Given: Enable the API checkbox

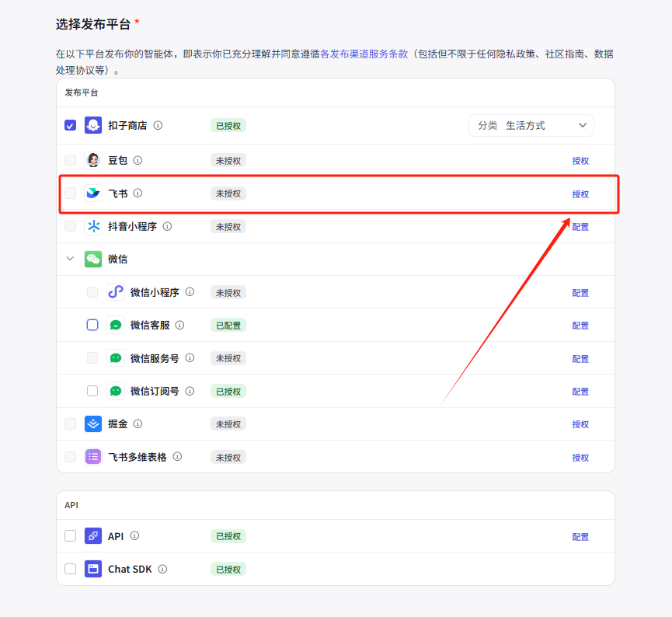Looking at the screenshot, I should pos(71,536).
